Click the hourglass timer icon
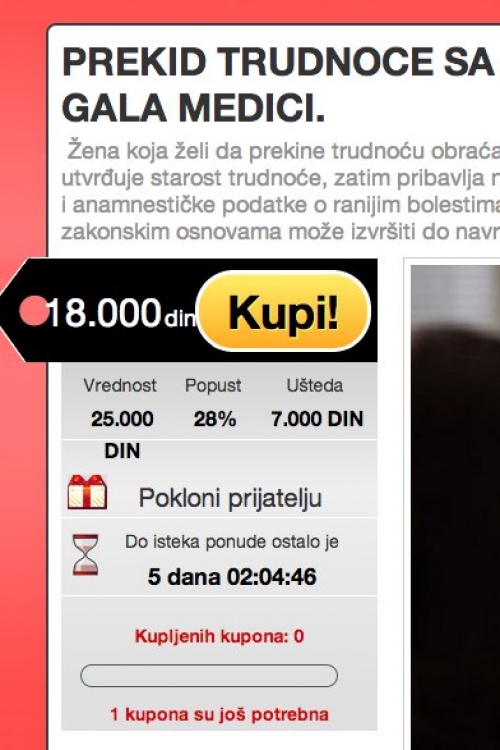 pos(86,555)
